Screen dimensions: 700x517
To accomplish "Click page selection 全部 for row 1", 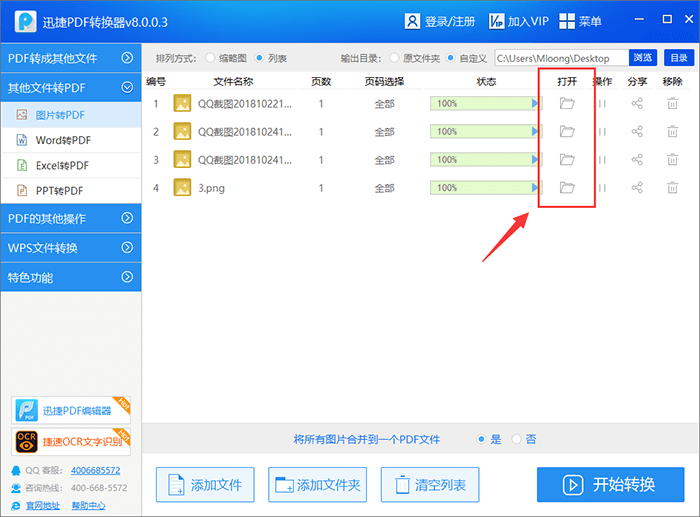I will [x=384, y=104].
